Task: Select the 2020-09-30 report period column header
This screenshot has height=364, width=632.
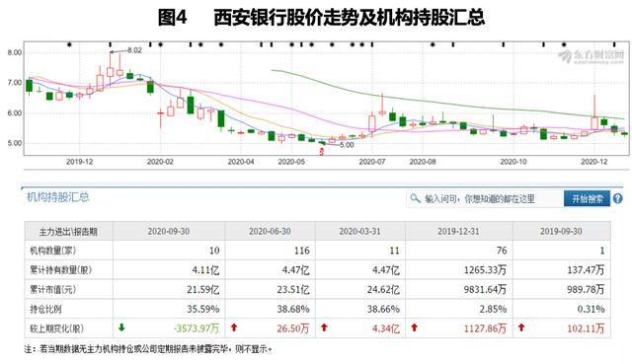Action: [x=169, y=231]
